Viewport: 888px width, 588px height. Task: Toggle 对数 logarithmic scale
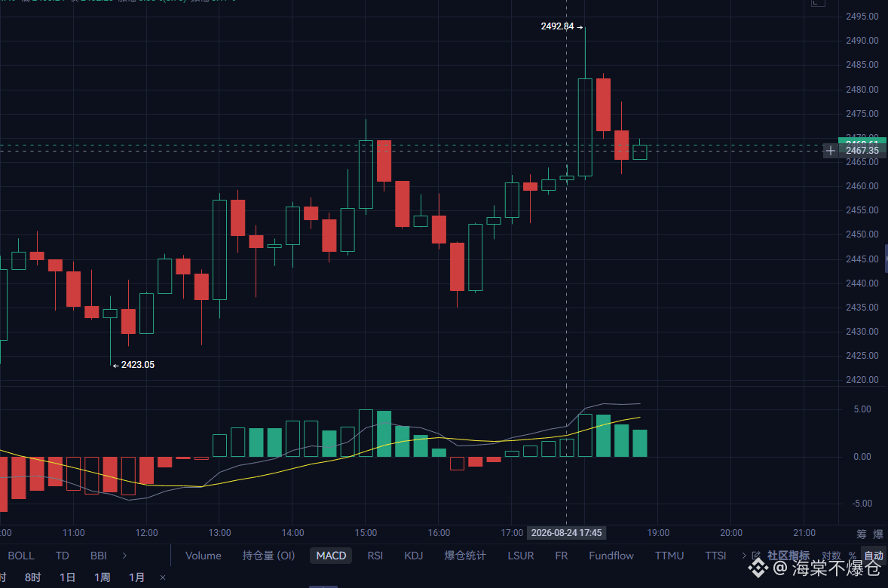pos(831,556)
